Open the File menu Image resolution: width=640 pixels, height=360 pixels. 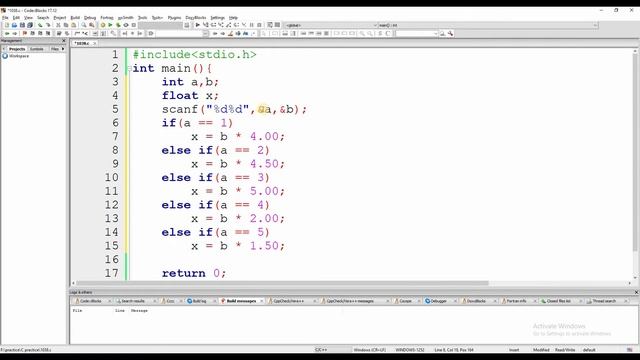click(x=5, y=18)
